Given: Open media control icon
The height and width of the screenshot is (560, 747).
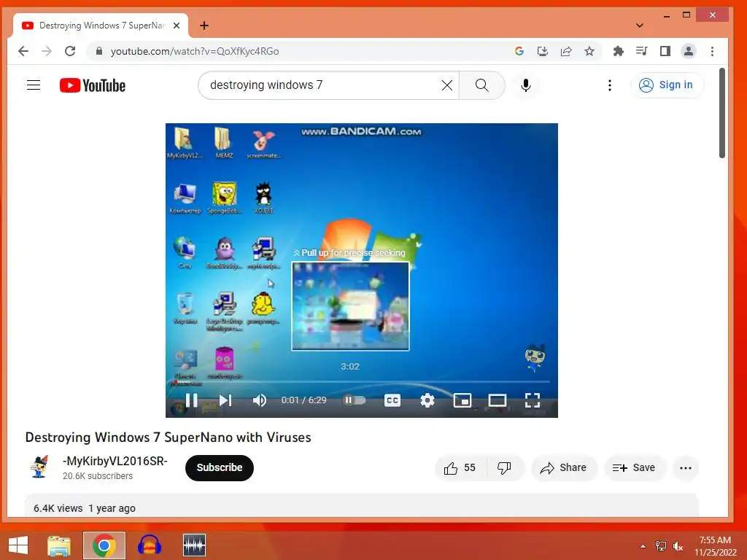Looking at the screenshot, I should 642,51.
